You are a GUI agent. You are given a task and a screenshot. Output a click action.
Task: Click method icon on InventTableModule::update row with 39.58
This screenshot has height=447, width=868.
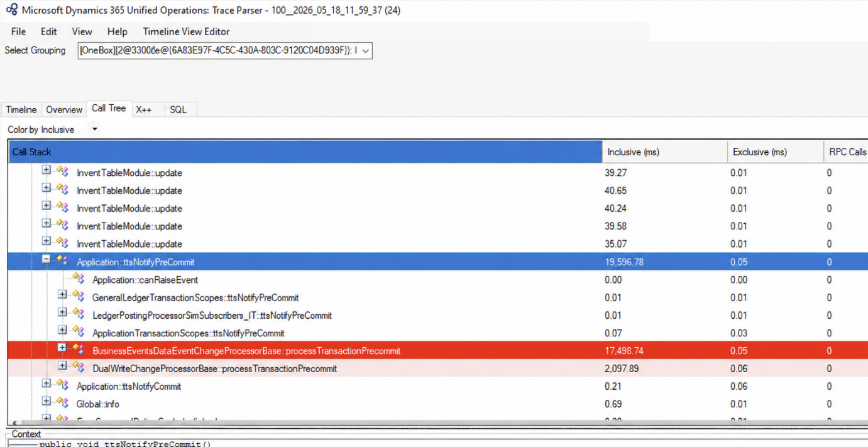[62, 225]
